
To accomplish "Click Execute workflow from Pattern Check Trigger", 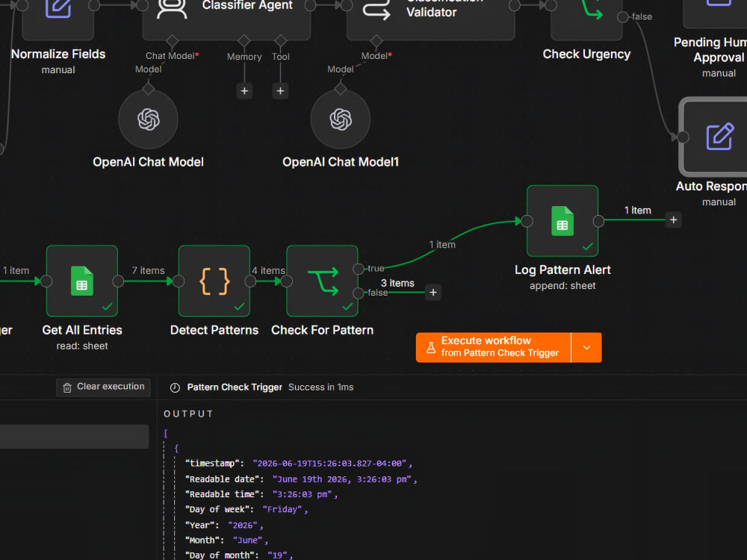I will click(493, 348).
